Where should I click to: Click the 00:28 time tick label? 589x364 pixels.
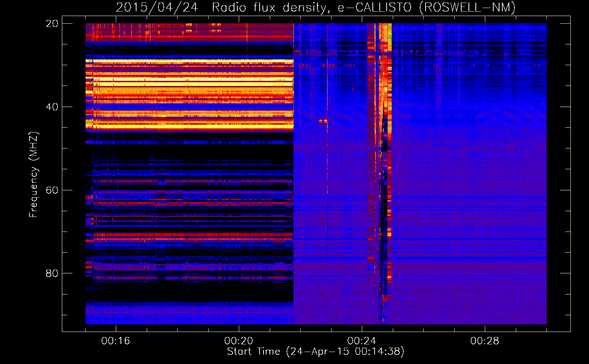pyautogui.click(x=485, y=341)
